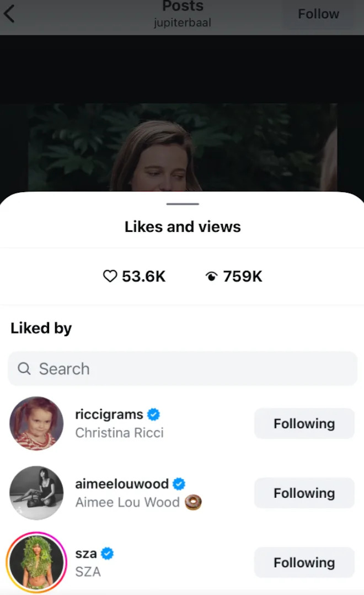Toggle Following for aimeelouwood
The width and height of the screenshot is (364, 595).
[304, 493]
